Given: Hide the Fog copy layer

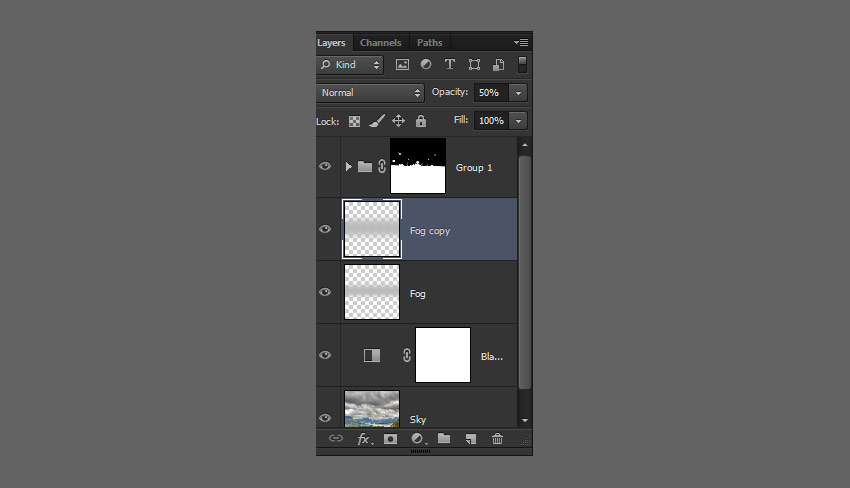Looking at the screenshot, I should (x=325, y=229).
